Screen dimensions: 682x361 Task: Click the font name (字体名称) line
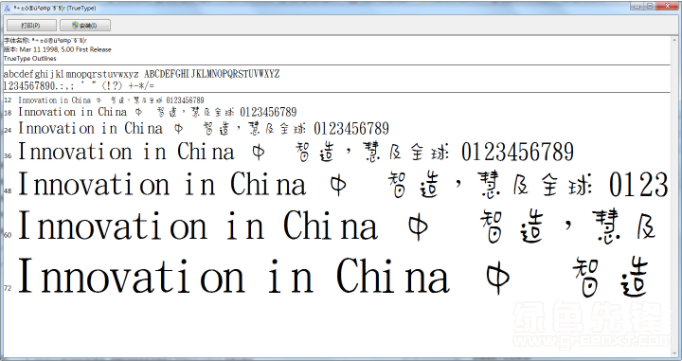pos(45,41)
